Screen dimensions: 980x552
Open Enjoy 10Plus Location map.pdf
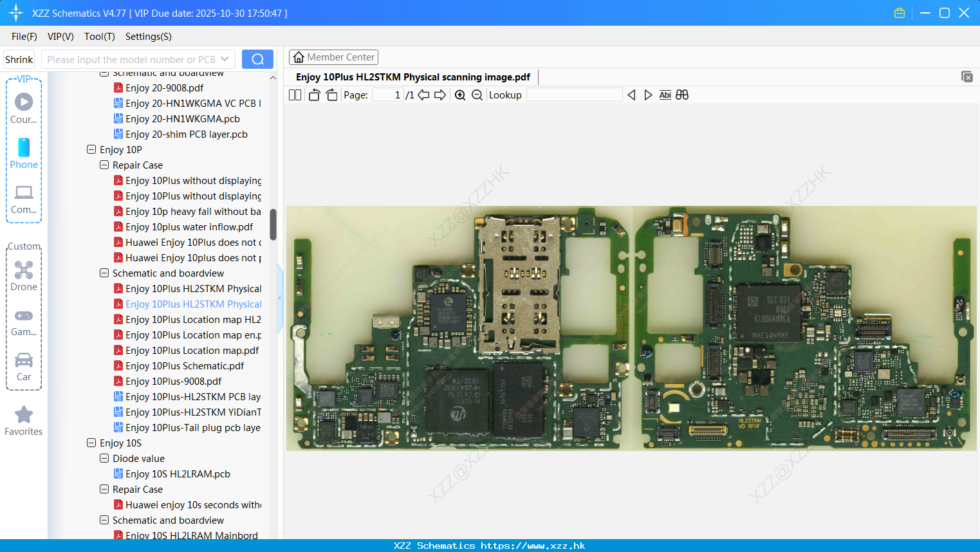(192, 350)
